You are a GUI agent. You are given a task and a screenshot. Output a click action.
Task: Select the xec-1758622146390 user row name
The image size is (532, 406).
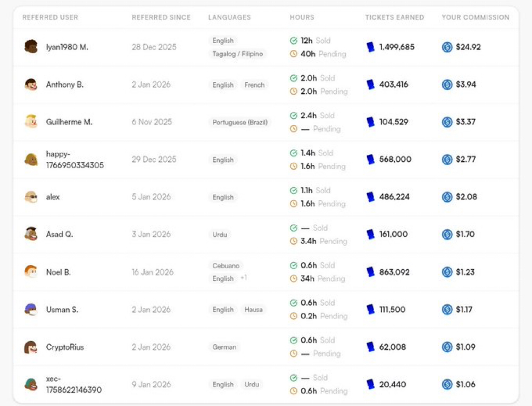pyautogui.click(x=73, y=384)
